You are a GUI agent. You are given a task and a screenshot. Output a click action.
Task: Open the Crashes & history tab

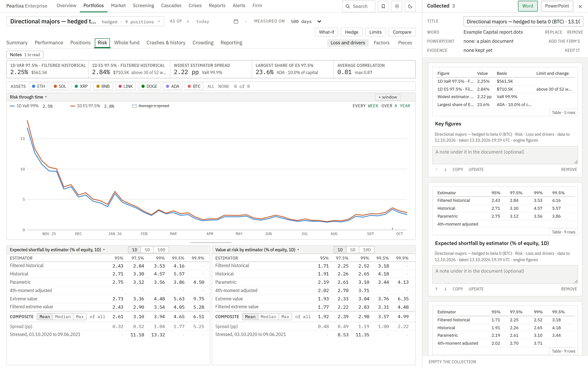[166, 43]
